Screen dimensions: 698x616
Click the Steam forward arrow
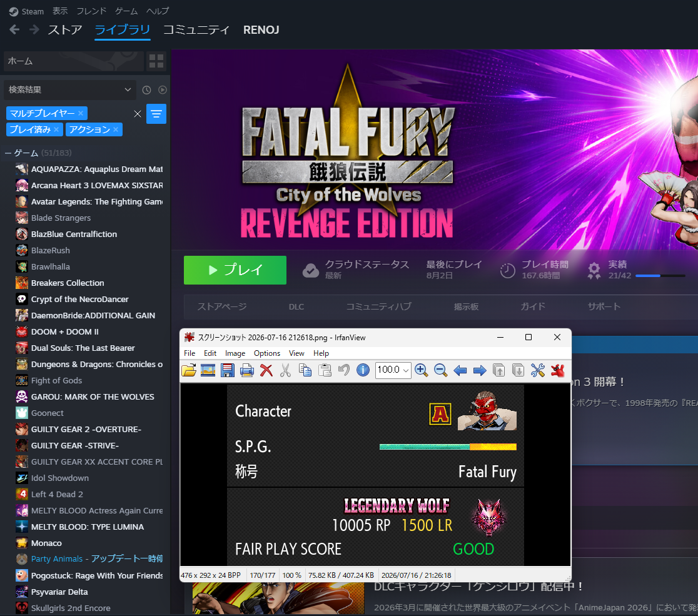[34, 29]
